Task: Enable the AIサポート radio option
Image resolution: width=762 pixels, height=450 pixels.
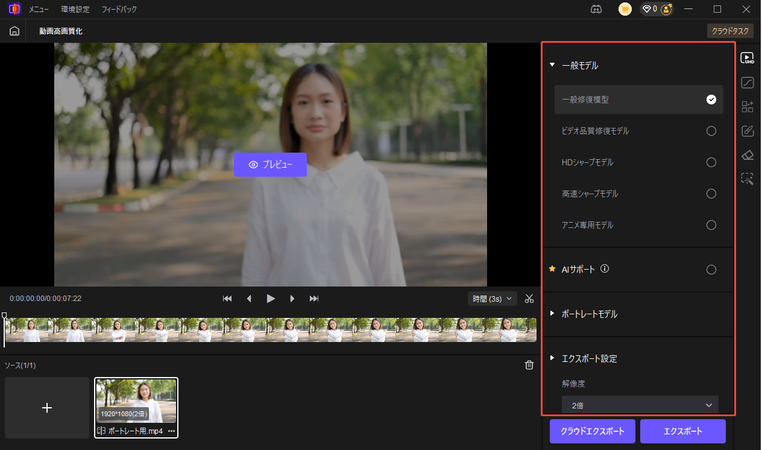Action: pos(711,270)
